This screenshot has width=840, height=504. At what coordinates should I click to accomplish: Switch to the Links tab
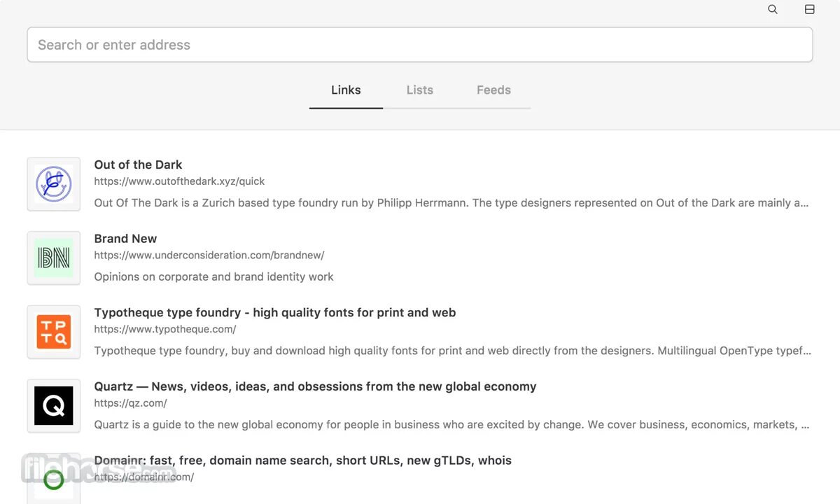click(x=346, y=90)
